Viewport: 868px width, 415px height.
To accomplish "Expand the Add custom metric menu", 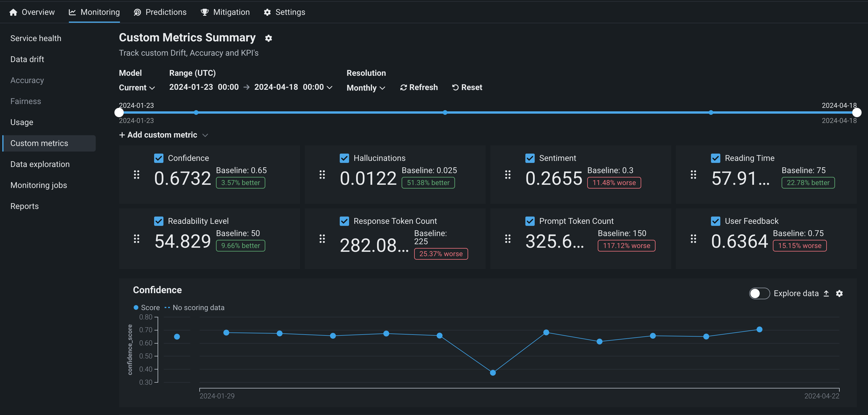I will 163,135.
